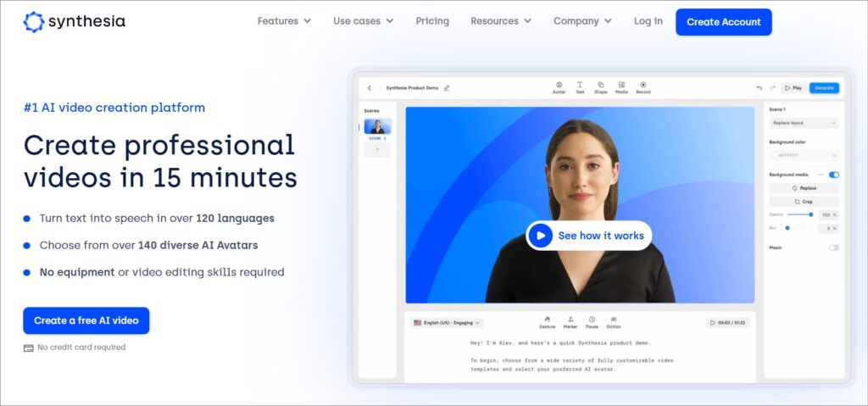Viewport: 868px width, 406px height.
Task: Click the Record icon in toolbar
Action: point(643,86)
